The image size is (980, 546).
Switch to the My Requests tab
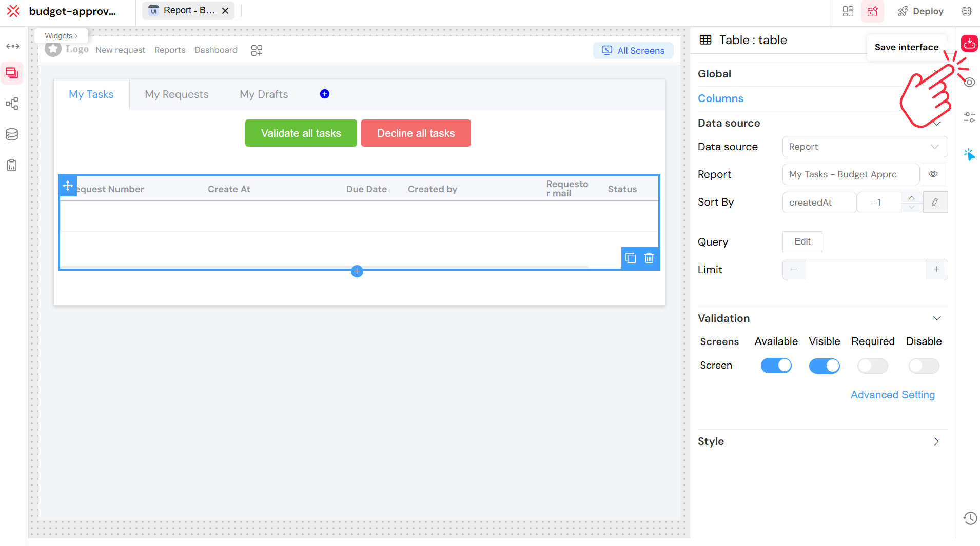177,94
